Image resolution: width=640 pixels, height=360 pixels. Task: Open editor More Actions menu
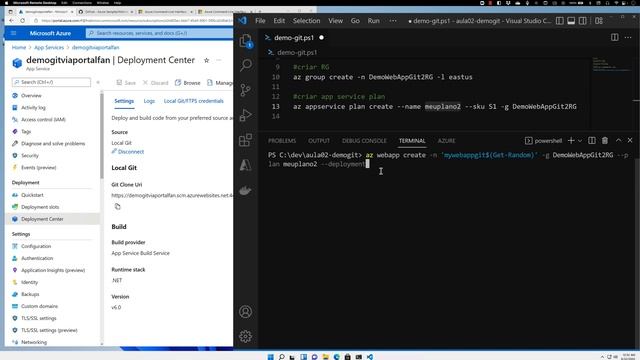point(628,37)
